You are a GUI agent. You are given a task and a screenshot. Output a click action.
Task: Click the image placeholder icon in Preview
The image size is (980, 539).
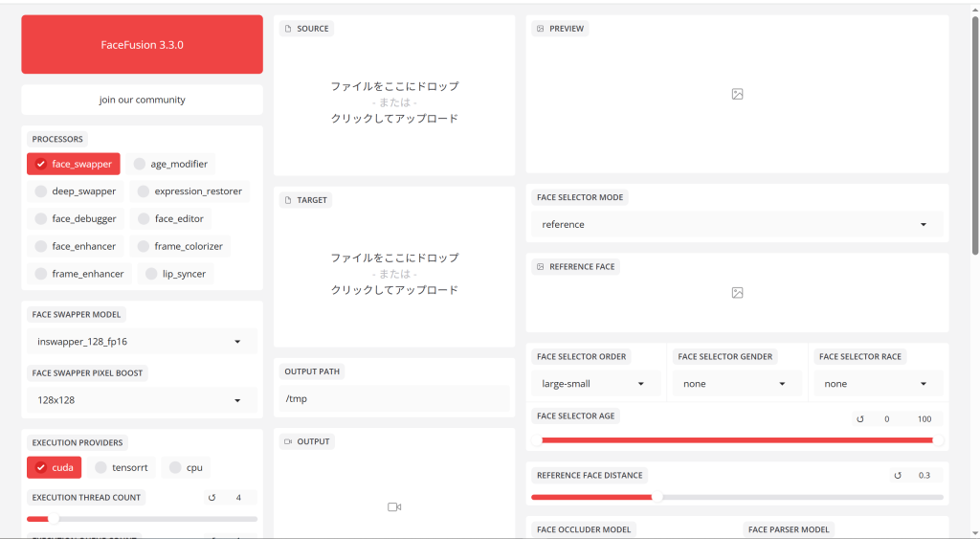(738, 95)
